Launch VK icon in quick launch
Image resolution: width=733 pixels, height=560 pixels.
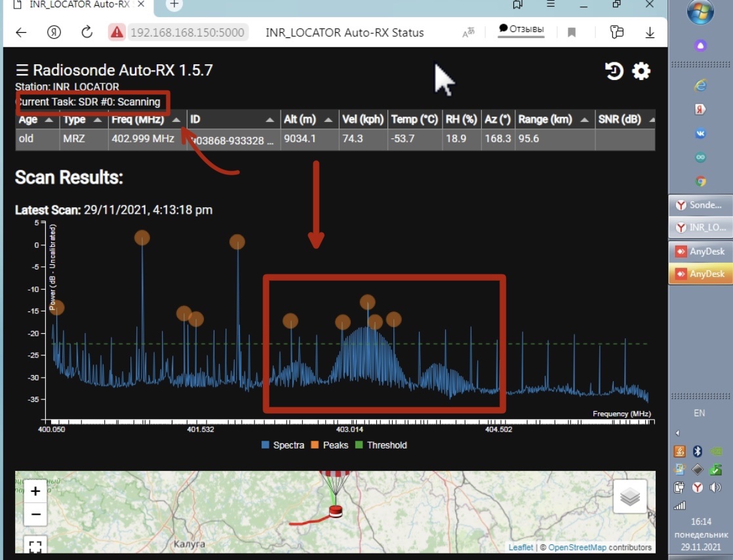point(700,133)
